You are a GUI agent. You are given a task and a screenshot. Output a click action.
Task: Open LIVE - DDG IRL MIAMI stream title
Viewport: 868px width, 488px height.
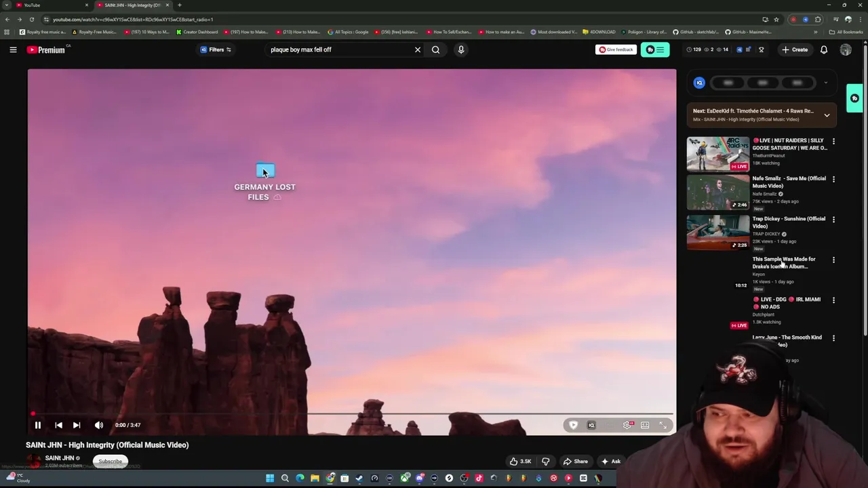[x=787, y=303]
